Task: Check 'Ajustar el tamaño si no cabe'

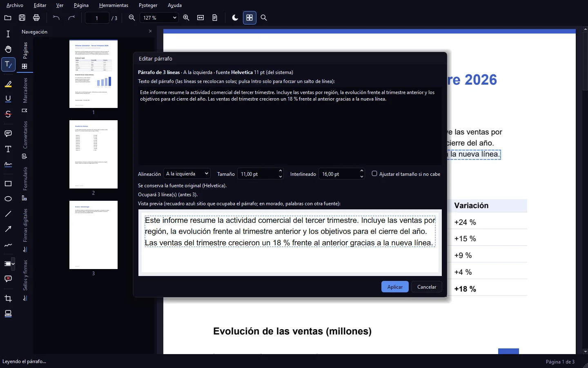Action: (x=374, y=174)
